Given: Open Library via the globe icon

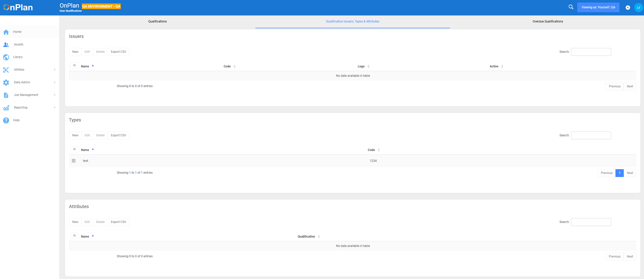Looking at the screenshot, I should (6, 57).
